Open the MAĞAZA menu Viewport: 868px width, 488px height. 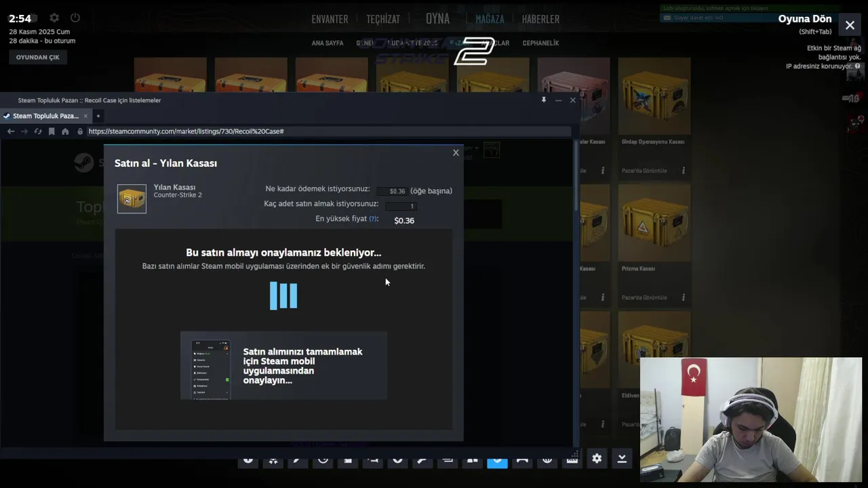coord(490,20)
